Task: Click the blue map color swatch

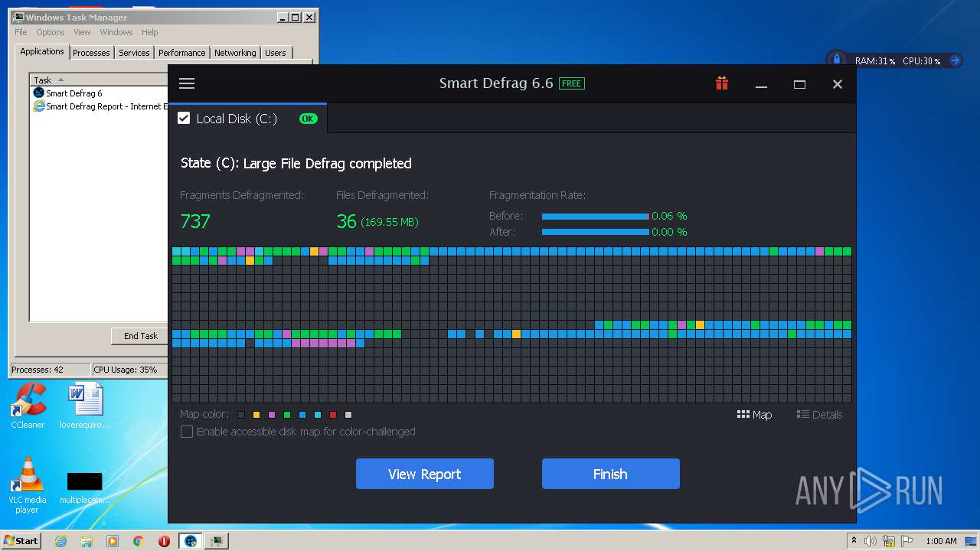Action: coord(302,415)
